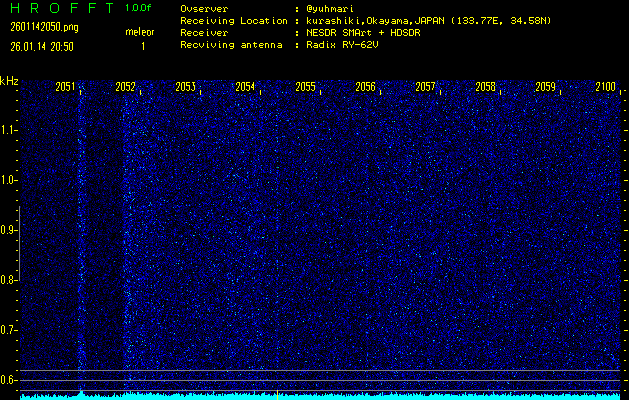Click the 2100 time marker
629x400 pixels.
coord(605,87)
